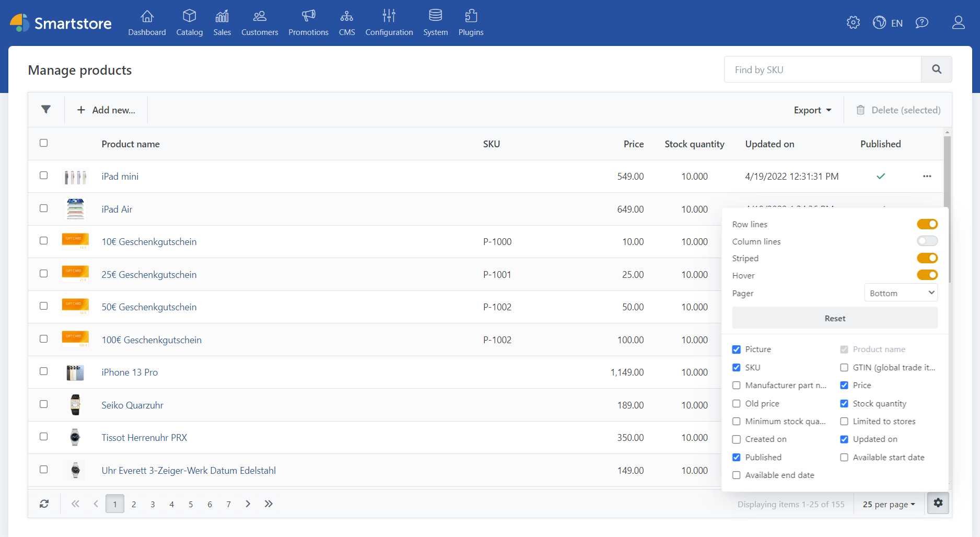Go to the last page of results
The image size is (980, 537).
coord(269,504)
